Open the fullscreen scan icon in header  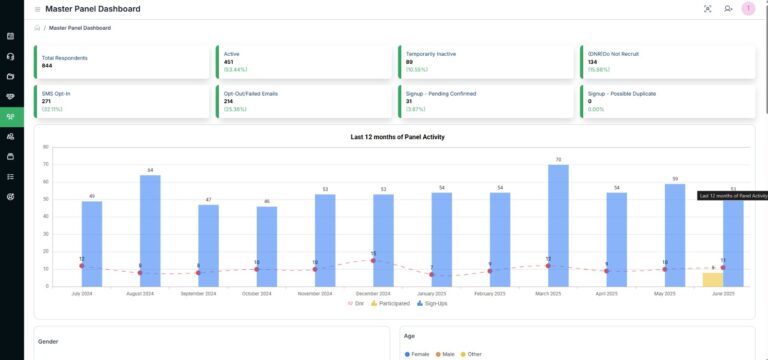[x=707, y=9]
